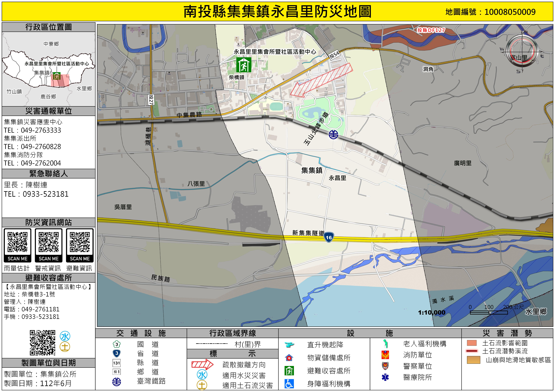Click the debris flow area color swatch
555x392 pixels.
(472, 343)
